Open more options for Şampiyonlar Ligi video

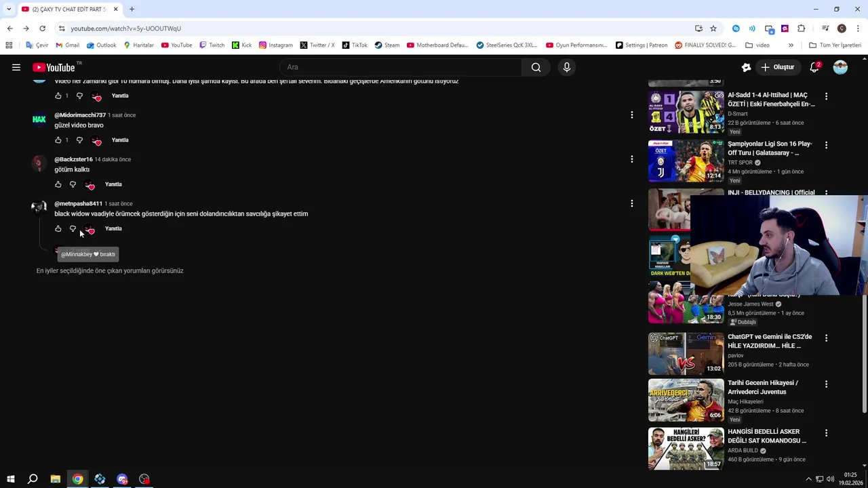pyautogui.click(x=826, y=145)
